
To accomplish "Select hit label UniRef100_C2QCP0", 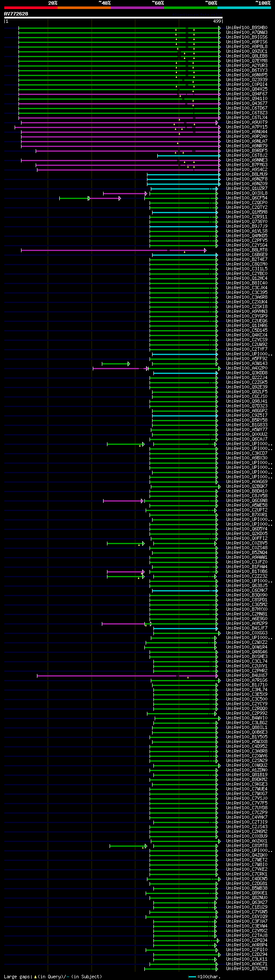I will click(x=247, y=203).
